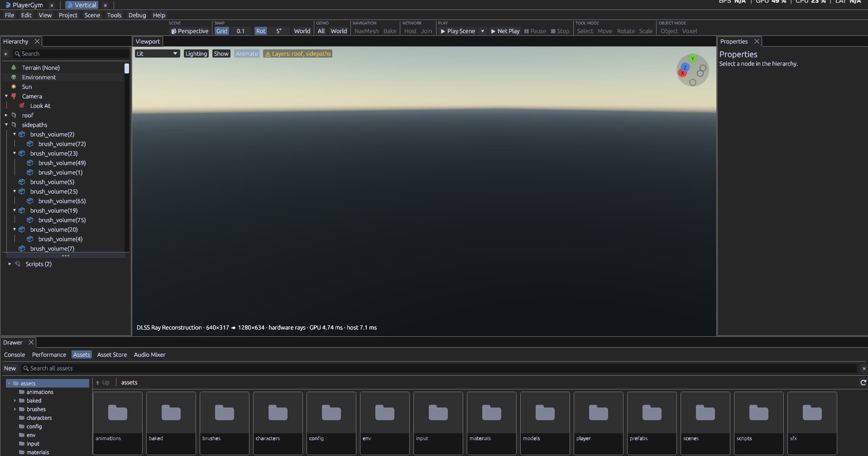The height and width of the screenshot is (456, 868).
Task: Click the Terrain tree icon in Hierarchy
Action: click(x=14, y=68)
